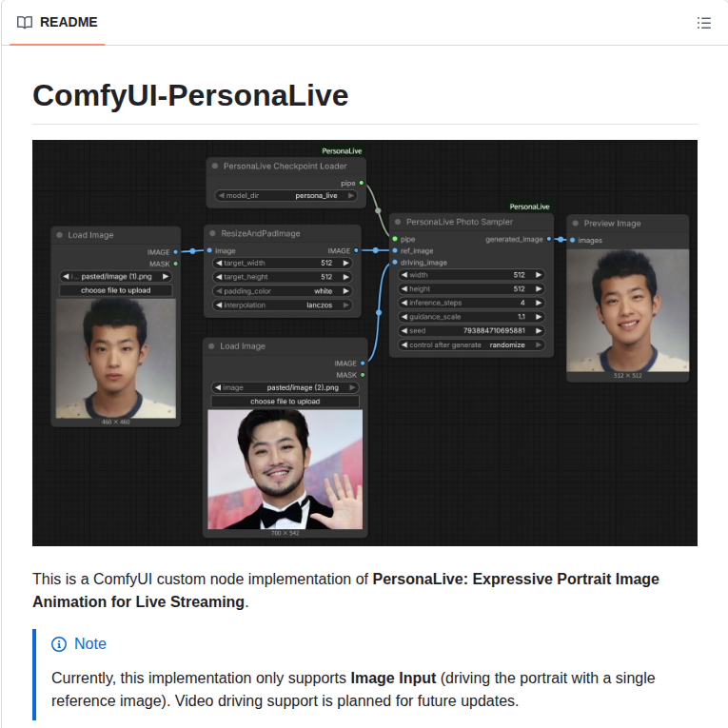Image resolution: width=728 pixels, height=728 pixels.
Task: Open control after generate randomize dropdown
Action: 471,344
